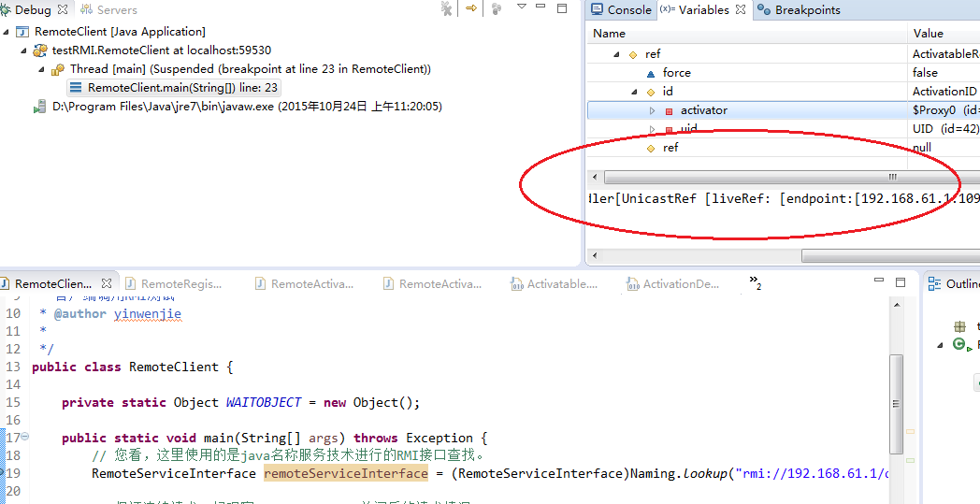Select the Variables tab
The height and width of the screenshot is (504, 980).
click(x=703, y=10)
